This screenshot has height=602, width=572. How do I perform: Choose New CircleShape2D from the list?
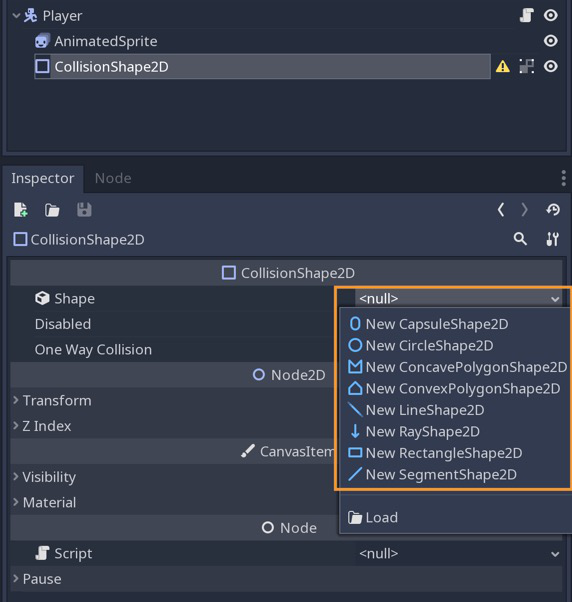point(456,346)
